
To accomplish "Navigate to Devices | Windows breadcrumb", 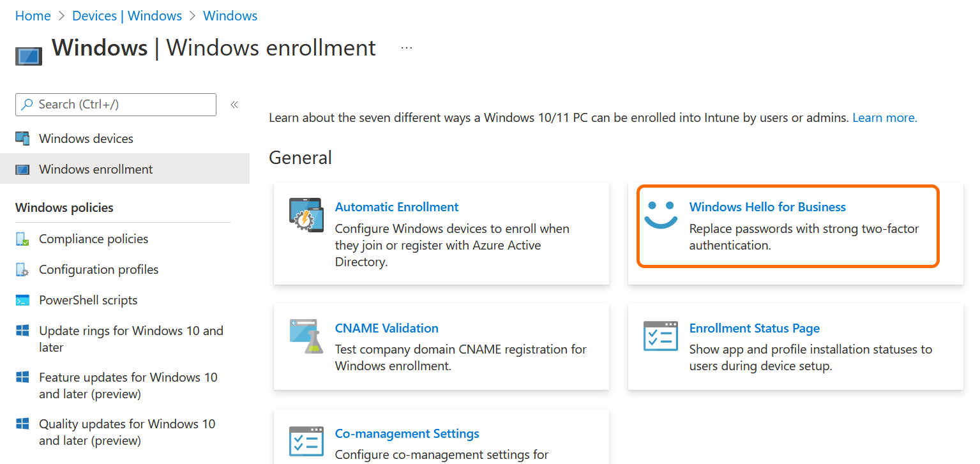I will click(x=127, y=16).
